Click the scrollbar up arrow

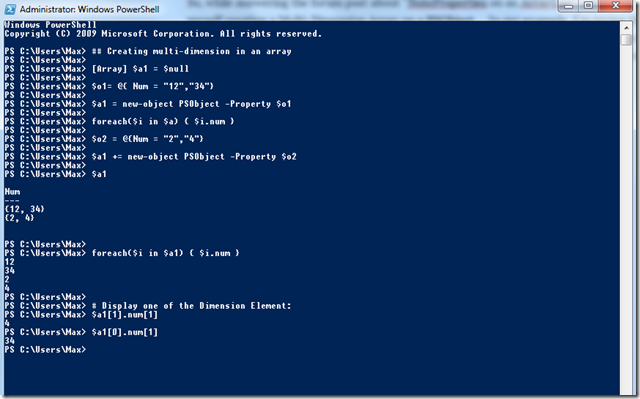click(626, 28)
